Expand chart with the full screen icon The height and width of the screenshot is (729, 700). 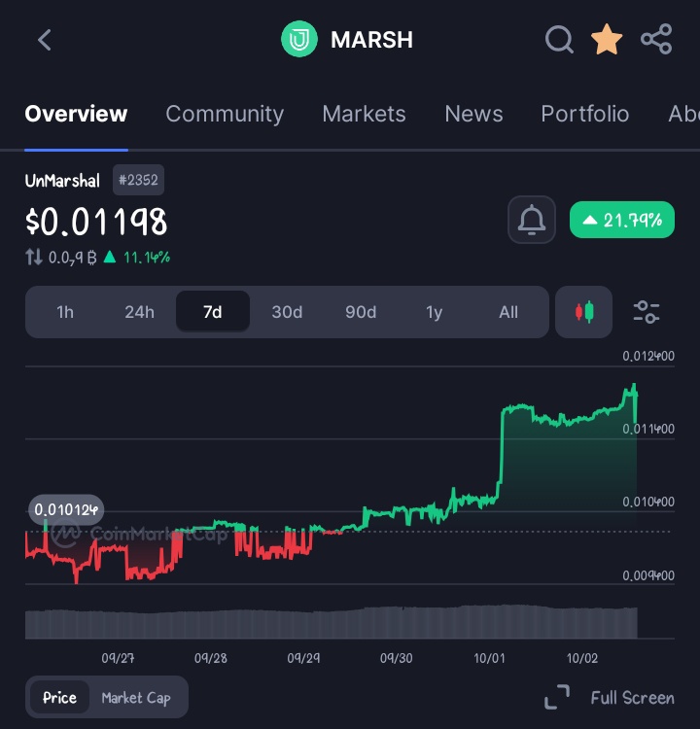[557, 697]
